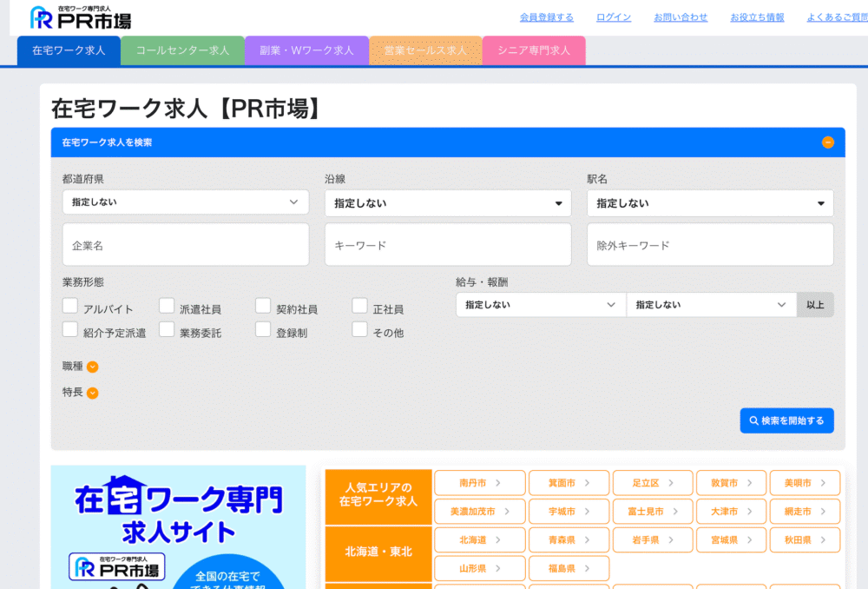Open the salary amount dropdown beside 以上

[712, 305]
